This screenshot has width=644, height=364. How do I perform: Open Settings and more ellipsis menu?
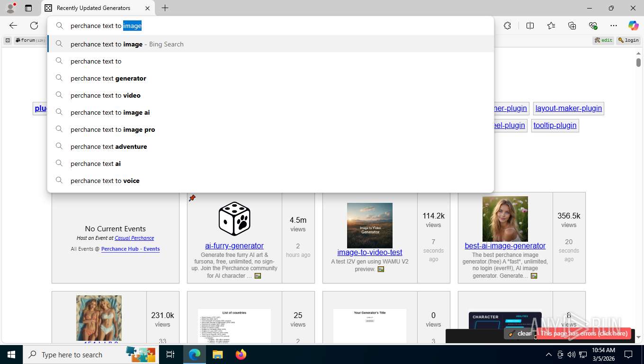(614, 26)
